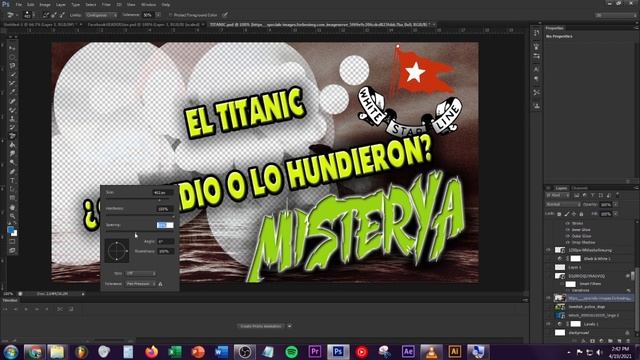Click Lock image pixels brush icon

tap(567, 214)
